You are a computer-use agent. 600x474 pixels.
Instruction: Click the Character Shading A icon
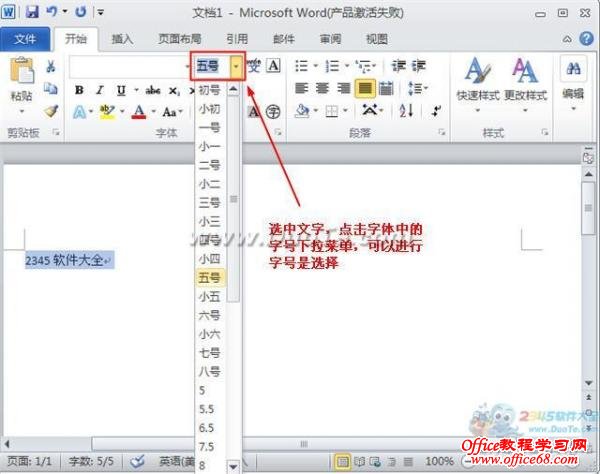(x=253, y=112)
